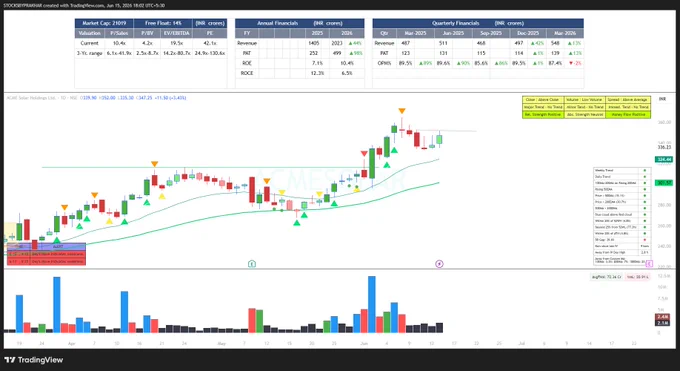Screen dimensions: 680x371
Task: Click the tallest blue volume bar in June
Action: [372, 304]
